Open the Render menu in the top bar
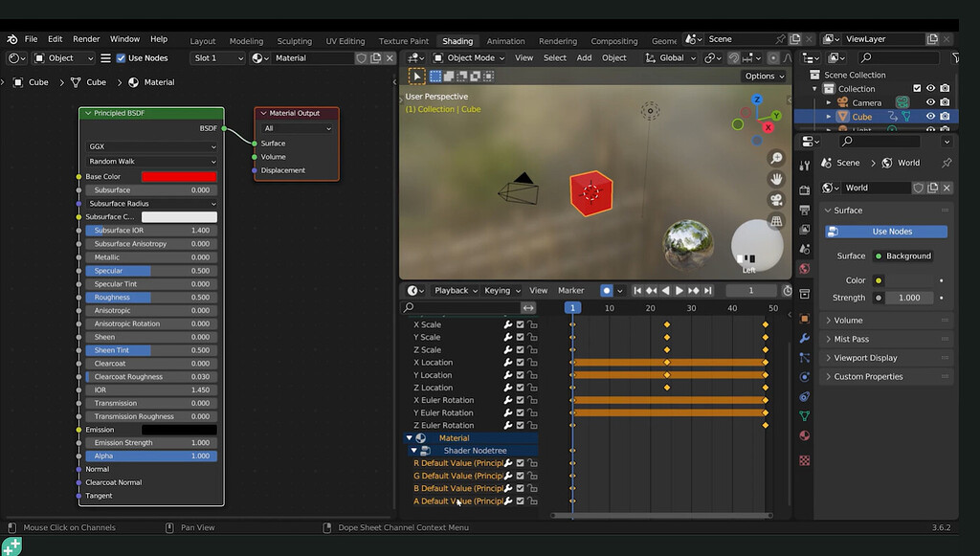 (85, 38)
